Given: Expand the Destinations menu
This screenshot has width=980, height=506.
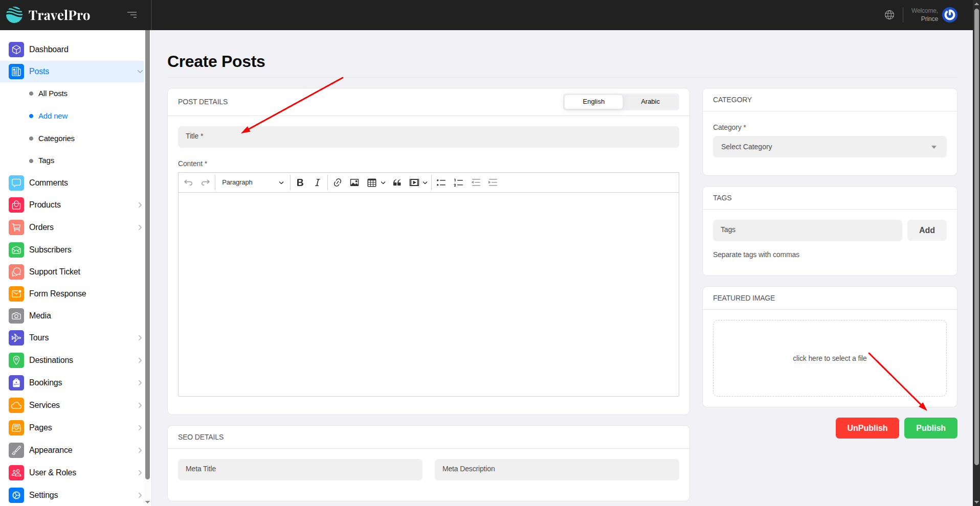Looking at the screenshot, I should [x=140, y=360].
